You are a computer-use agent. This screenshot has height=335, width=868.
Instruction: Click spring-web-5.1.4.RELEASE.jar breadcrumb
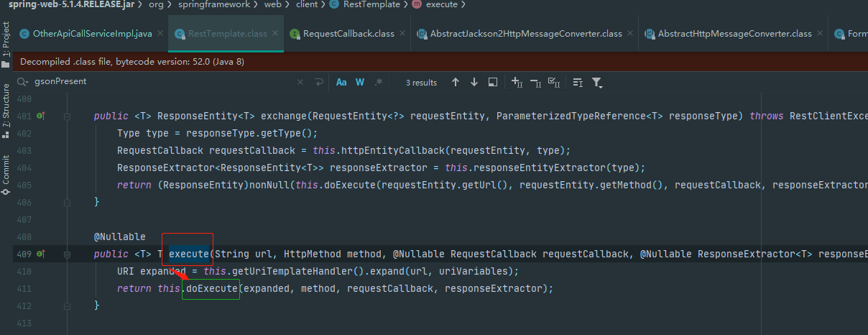[x=71, y=5]
